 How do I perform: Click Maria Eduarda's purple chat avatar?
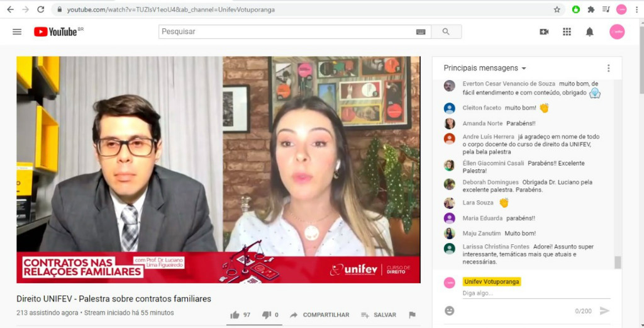(x=449, y=218)
